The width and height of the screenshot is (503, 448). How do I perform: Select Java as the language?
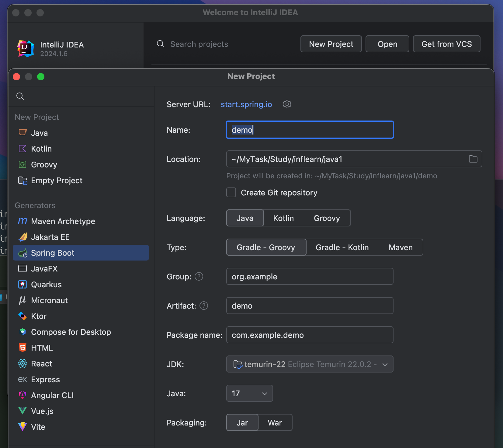pos(245,218)
